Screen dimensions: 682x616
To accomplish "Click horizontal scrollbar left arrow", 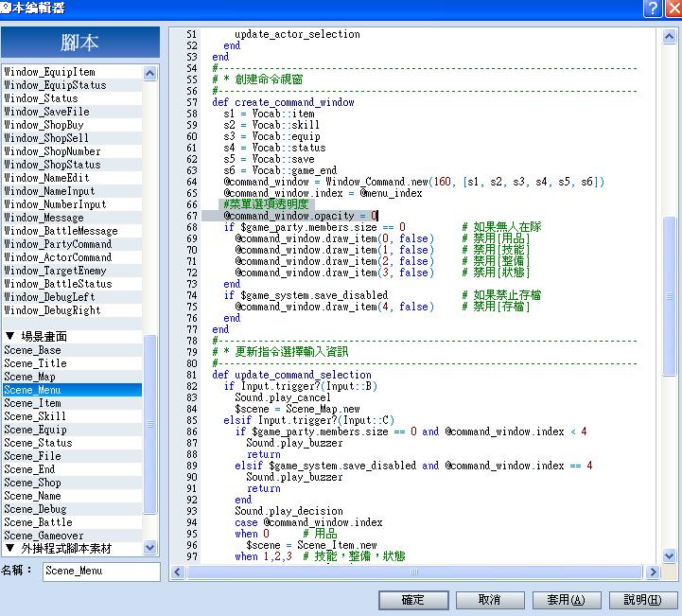I will tap(177, 572).
